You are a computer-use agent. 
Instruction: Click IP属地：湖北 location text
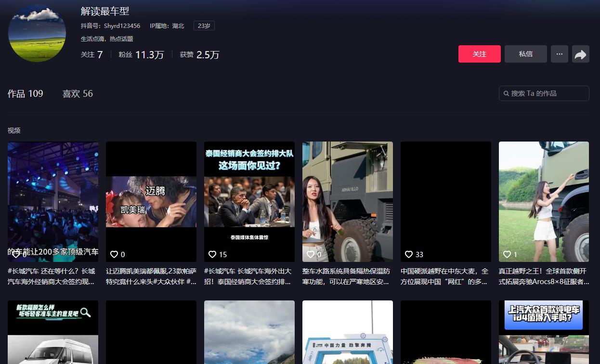[167, 26]
